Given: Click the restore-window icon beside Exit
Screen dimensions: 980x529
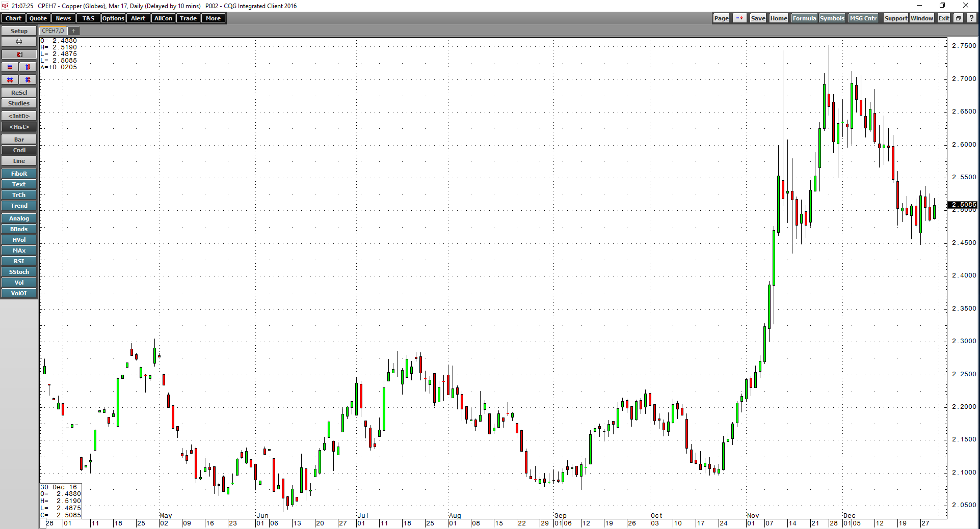Looking at the screenshot, I should pos(958,18).
